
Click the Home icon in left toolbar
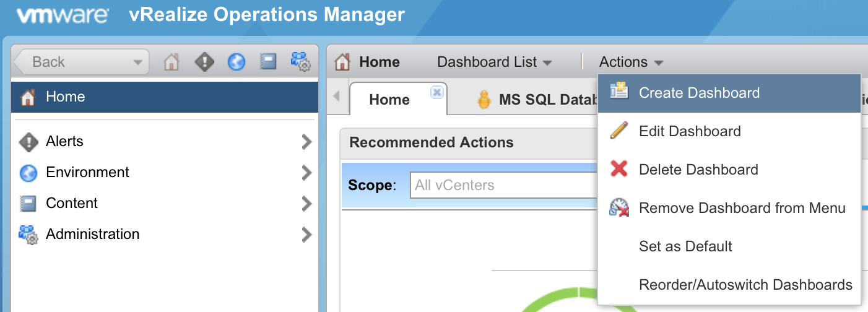[171, 62]
